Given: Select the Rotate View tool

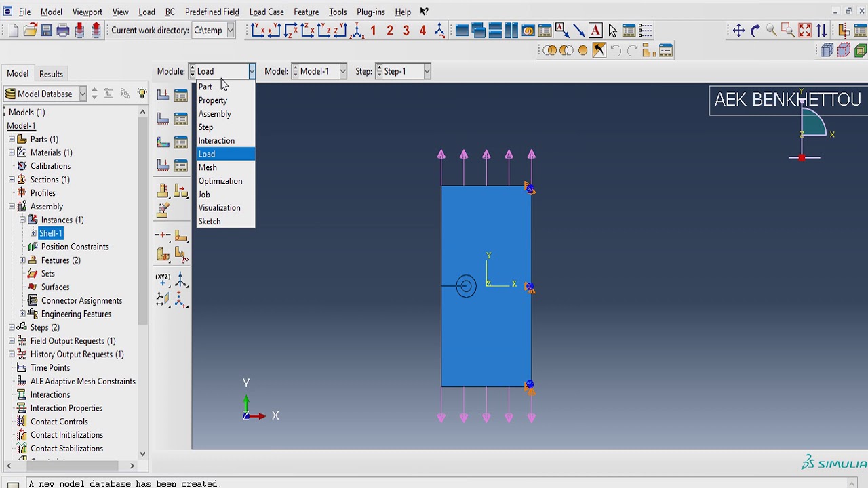Looking at the screenshot, I should point(755,30).
